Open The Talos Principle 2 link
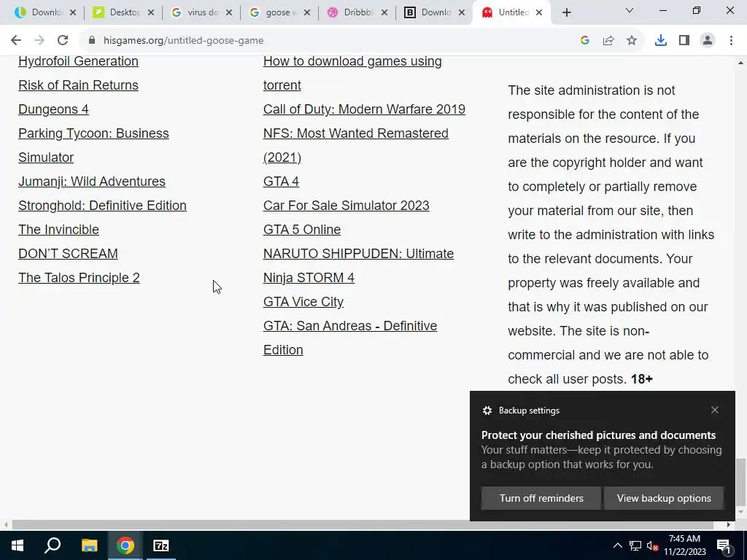 pyautogui.click(x=79, y=278)
